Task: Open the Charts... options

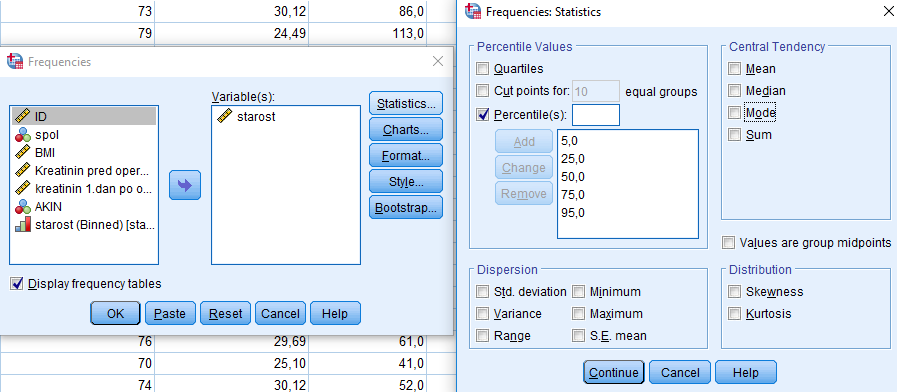Action: pos(406,130)
